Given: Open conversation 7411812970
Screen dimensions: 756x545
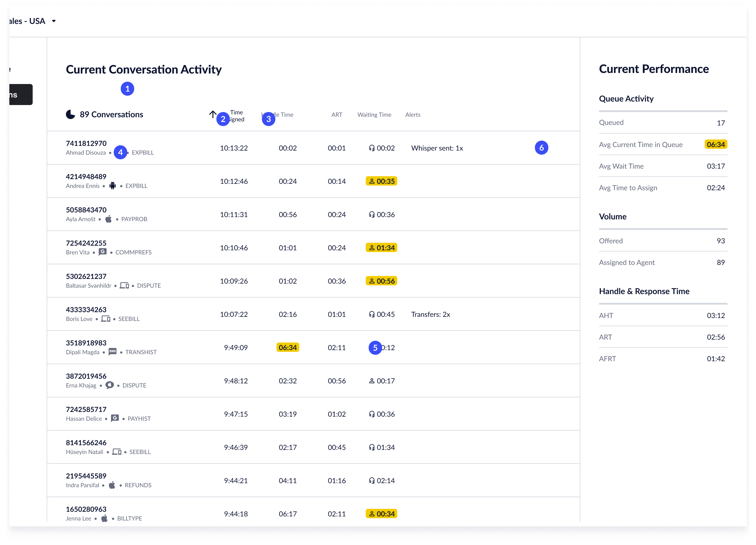Looking at the screenshot, I should 86,144.
